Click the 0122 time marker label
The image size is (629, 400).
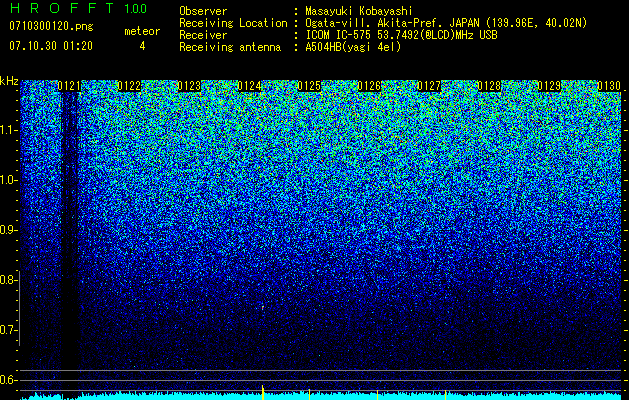click(129, 86)
